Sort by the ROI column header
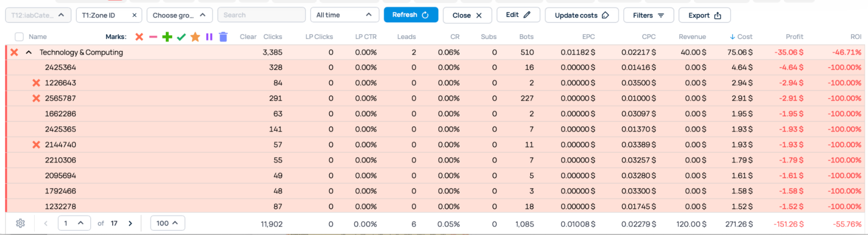This screenshot has width=868, height=235. [856, 37]
